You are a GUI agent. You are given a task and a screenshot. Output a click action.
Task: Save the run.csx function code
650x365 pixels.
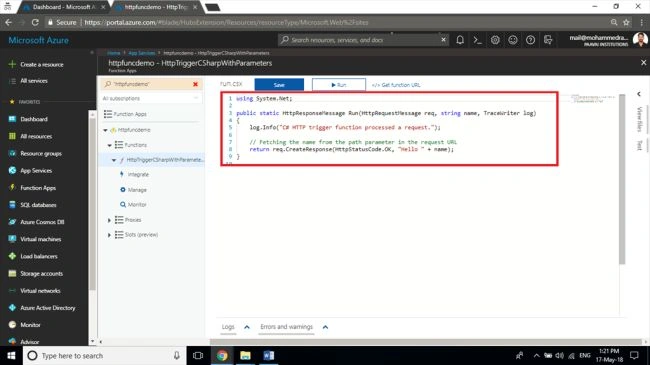tap(279, 85)
